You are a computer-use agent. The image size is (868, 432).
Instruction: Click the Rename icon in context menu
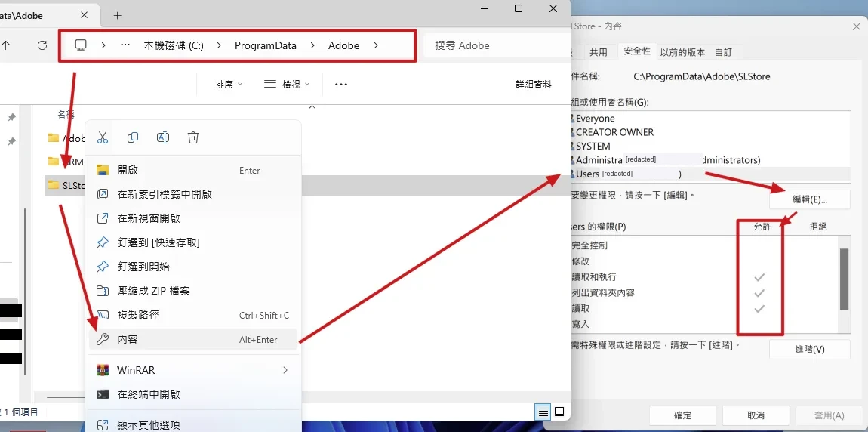pyautogui.click(x=163, y=137)
